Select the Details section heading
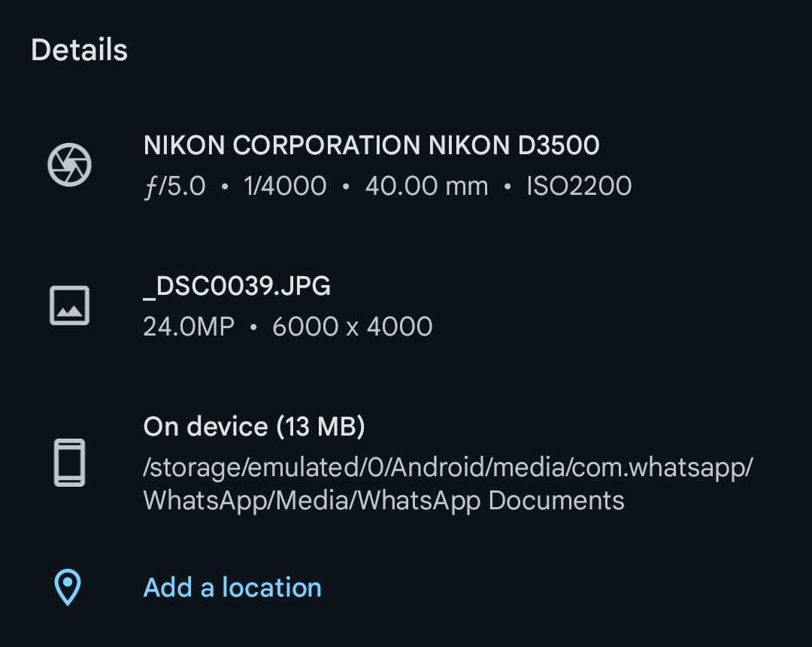 pyautogui.click(x=79, y=50)
